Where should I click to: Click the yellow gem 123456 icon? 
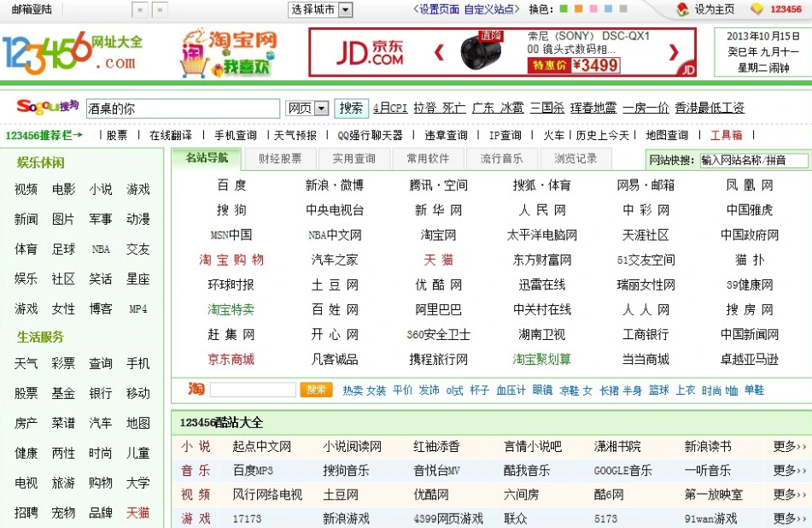click(x=757, y=9)
